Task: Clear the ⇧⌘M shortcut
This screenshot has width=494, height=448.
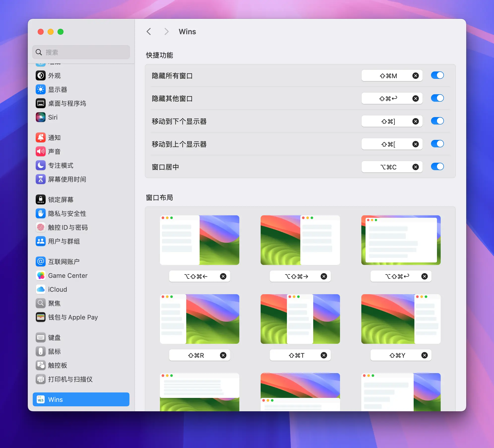Action: (x=416, y=76)
